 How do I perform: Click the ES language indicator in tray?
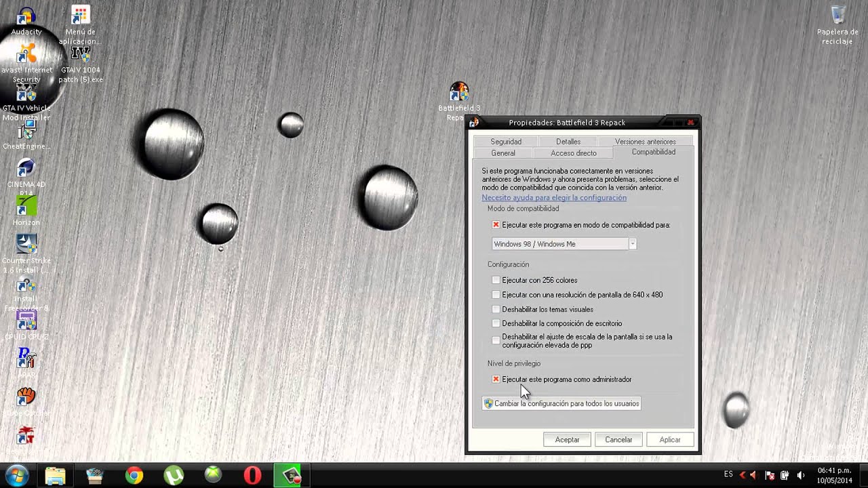[728, 474]
